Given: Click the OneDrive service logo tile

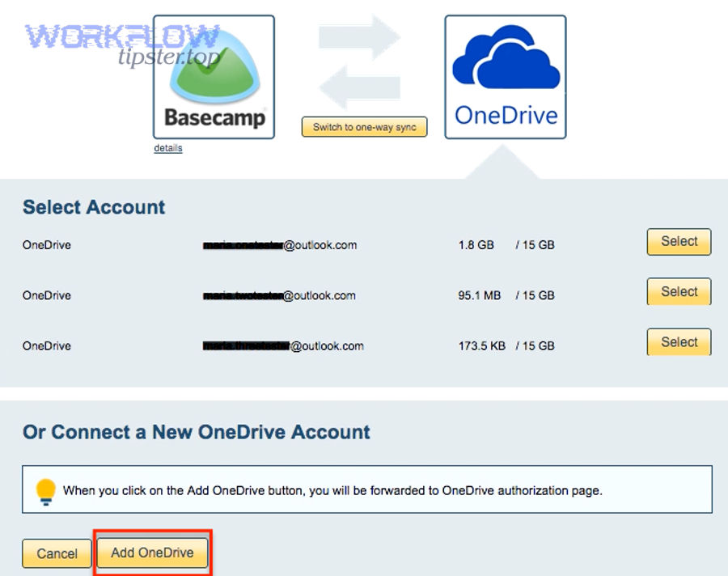Looking at the screenshot, I should tap(506, 77).
